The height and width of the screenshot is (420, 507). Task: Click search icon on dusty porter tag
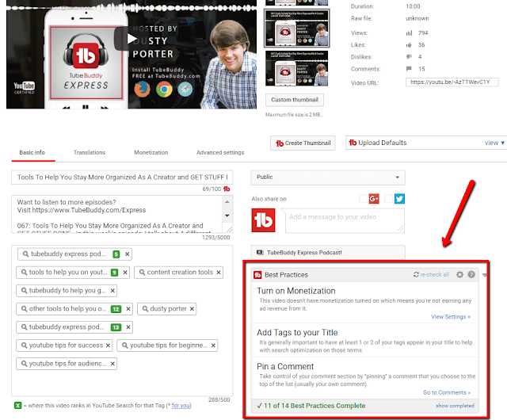(145, 309)
